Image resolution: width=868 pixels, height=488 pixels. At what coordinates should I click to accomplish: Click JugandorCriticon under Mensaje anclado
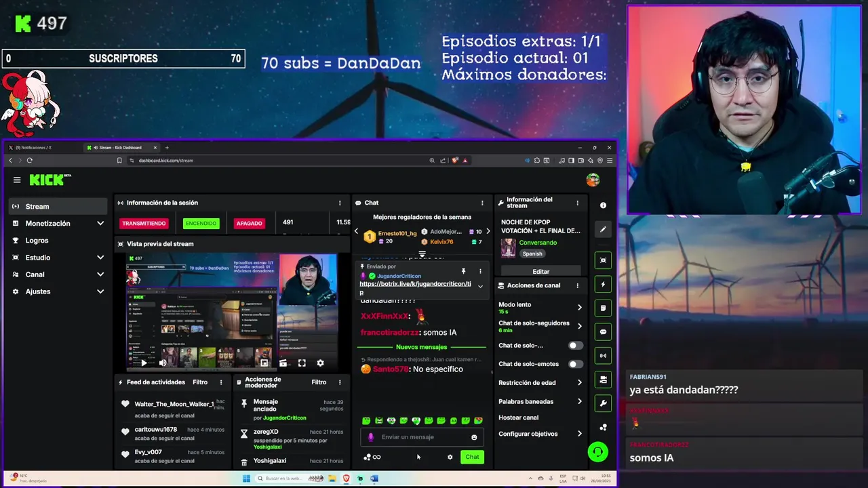(284, 418)
